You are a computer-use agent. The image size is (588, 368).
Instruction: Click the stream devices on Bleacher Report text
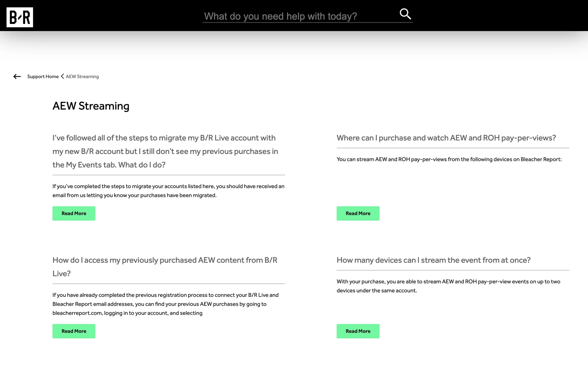[449, 159]
